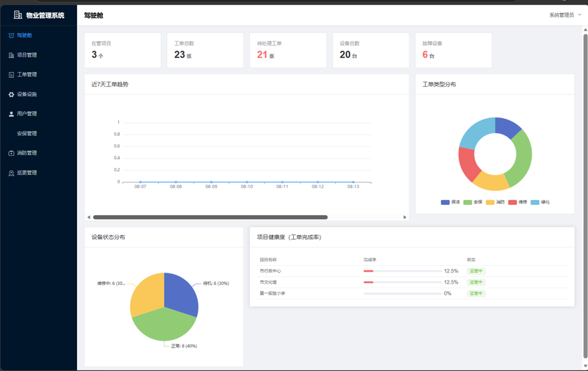
Task: Click the 市行政中心 completion progress bar
Action: pos(402,271)
